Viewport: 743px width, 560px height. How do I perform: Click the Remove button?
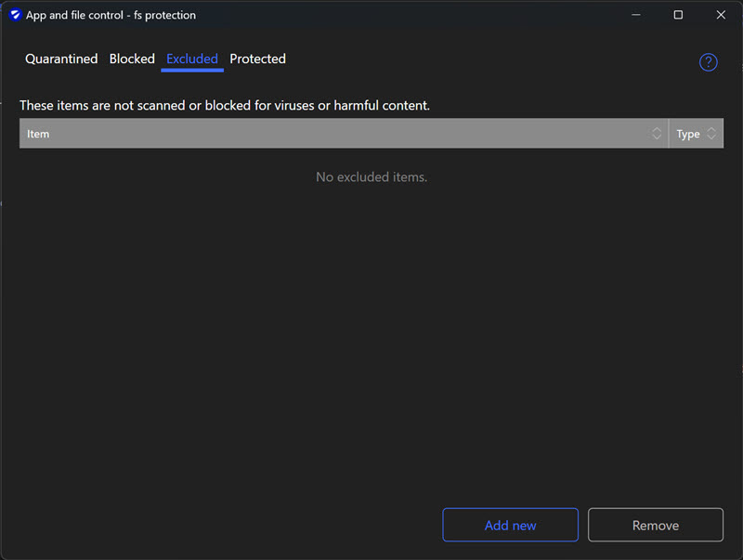pos(656,525)
